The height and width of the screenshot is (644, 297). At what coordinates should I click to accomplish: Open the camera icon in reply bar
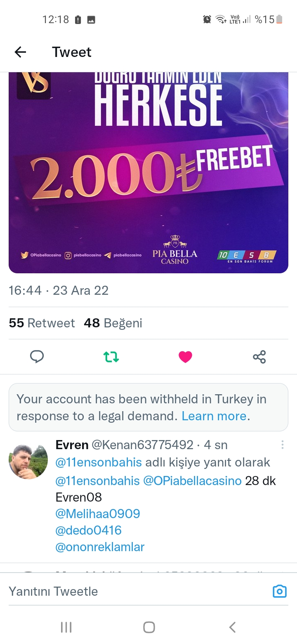click(280, 591)
